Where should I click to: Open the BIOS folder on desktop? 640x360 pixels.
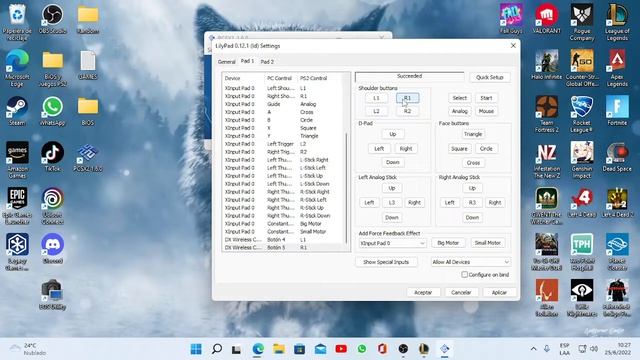[87, 111]
